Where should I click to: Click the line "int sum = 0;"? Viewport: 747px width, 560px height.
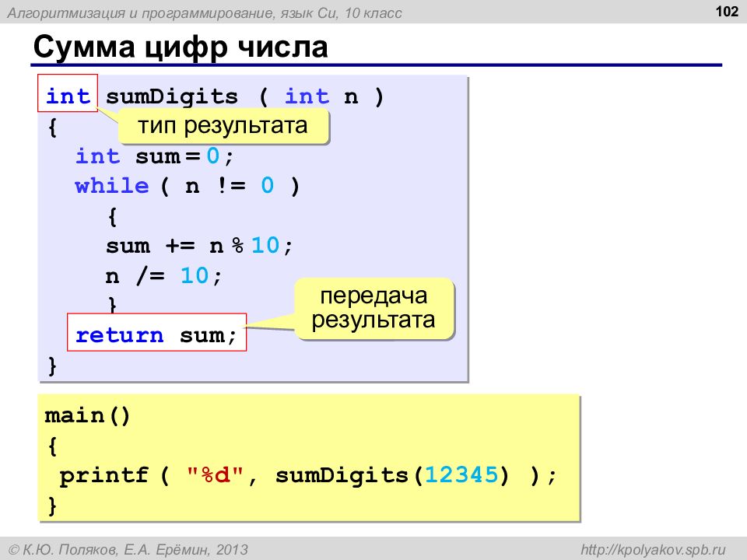(x=155, y=156)
